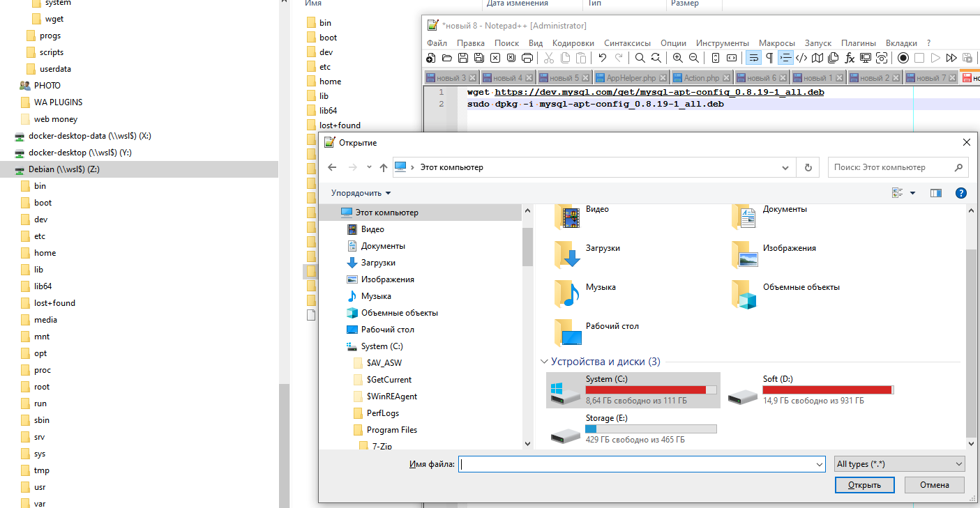Expand the address bar history dropdown
Viewport: 980px width, 508px height.
(786, 167)
